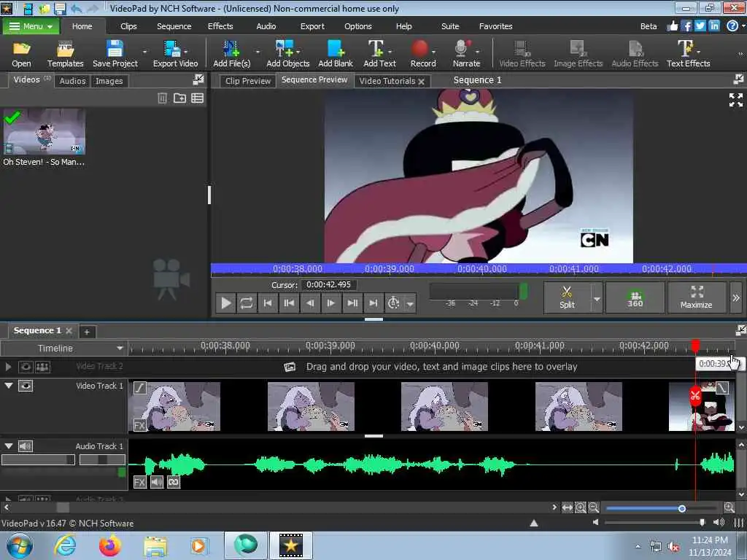Click Add File(s) icon
Screen dimensions: 747x560
point(231,54)
